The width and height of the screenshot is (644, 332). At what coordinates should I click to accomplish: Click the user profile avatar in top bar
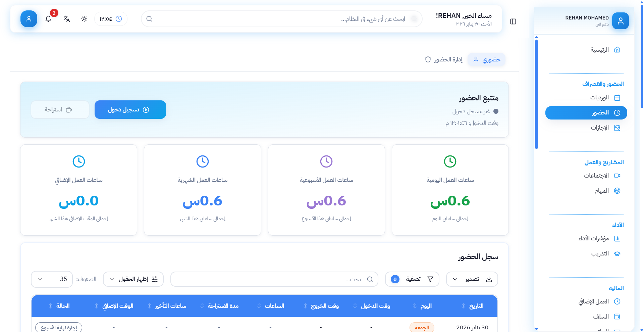(x=29, y=19)
